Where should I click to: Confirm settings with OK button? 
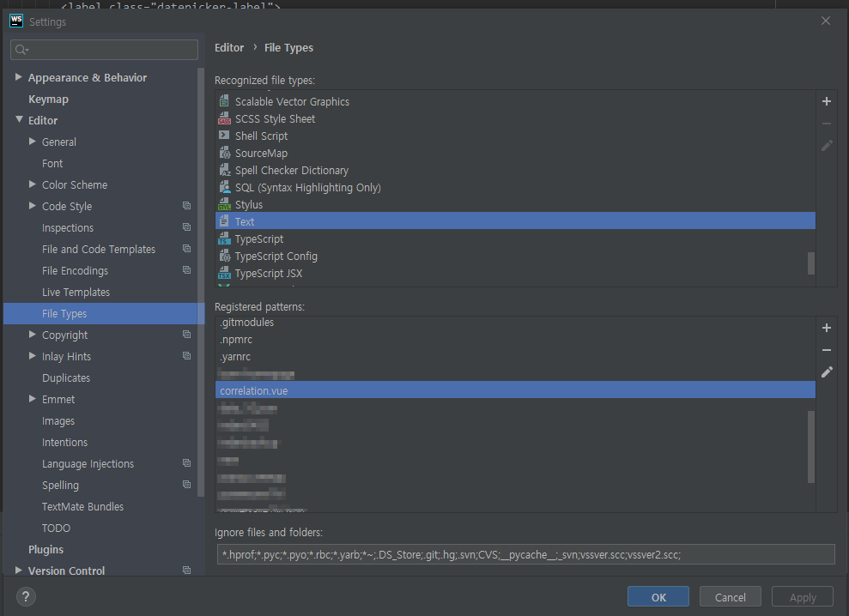(658, 597)
